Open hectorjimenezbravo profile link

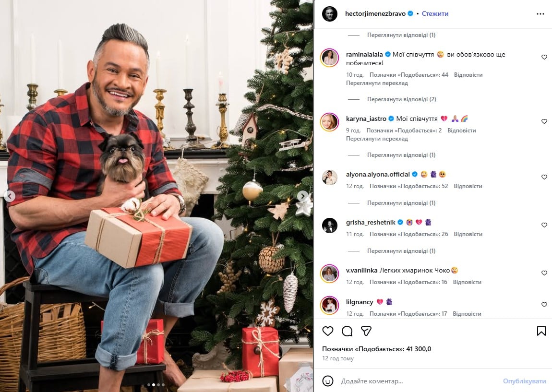pos(375,14)
